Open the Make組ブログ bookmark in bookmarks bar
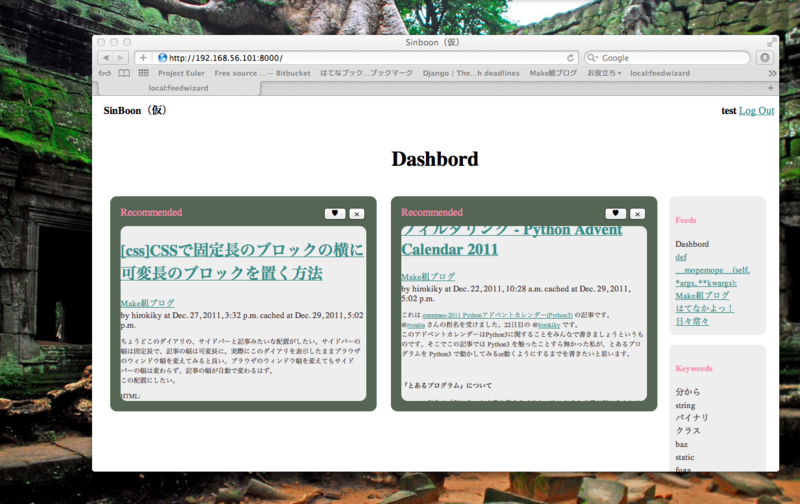The image size is (800, 504). click(x=553, y=73)
